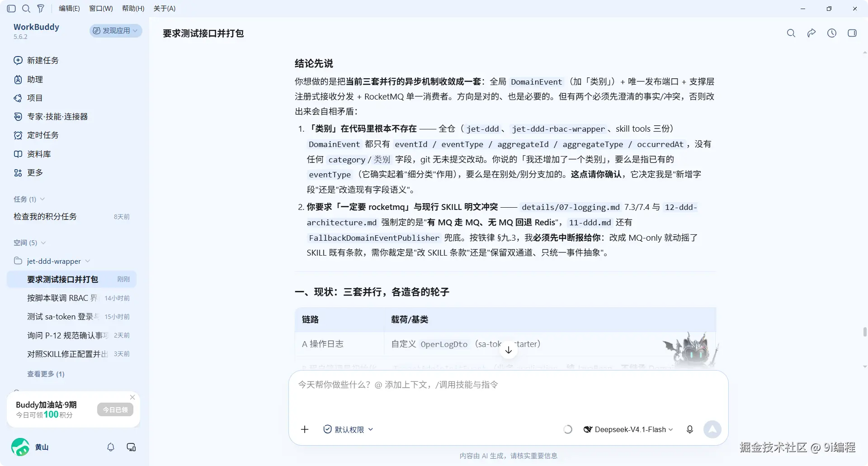Open 专家·技能·连接器 page
The width and height of the screenshot is (868, 466).
coord(51,117)
